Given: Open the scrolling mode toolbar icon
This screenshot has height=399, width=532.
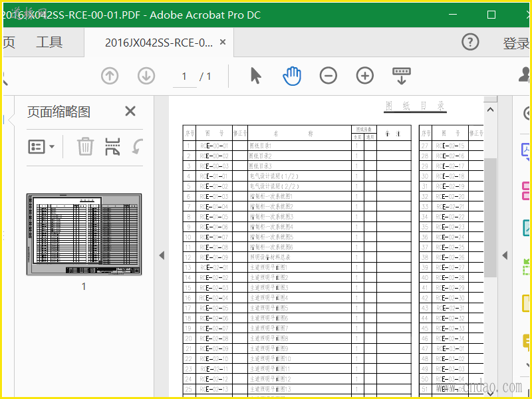Looking at the screenshot, I should (x=402, y=76).
